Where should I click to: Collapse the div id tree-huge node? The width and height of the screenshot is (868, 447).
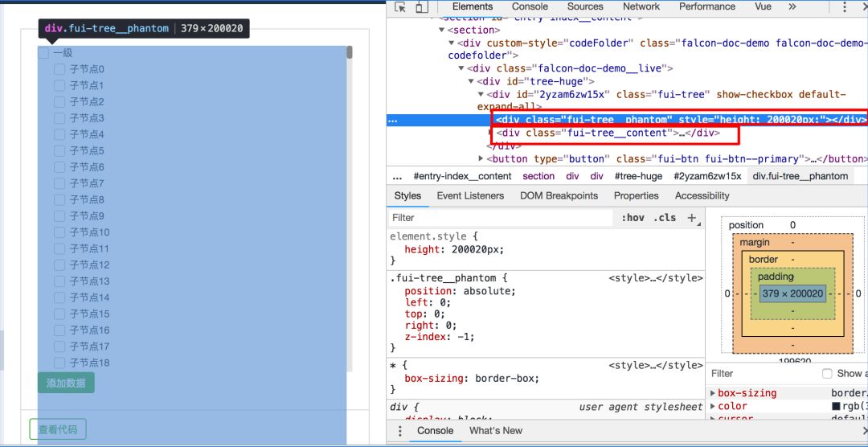click(x=472, y=81)
